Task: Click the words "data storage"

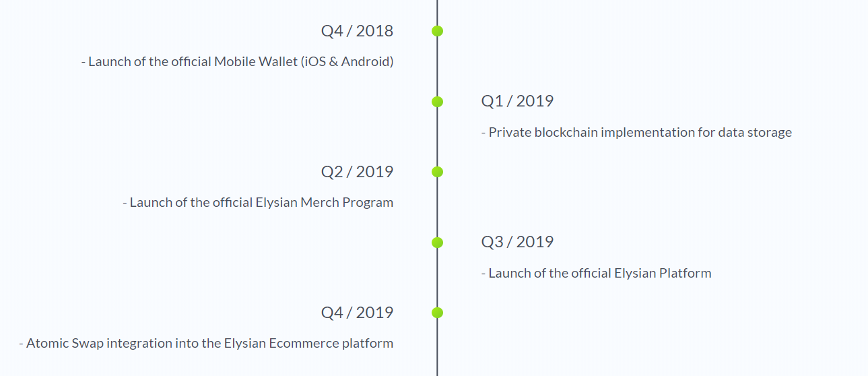Action: point(755,133)
